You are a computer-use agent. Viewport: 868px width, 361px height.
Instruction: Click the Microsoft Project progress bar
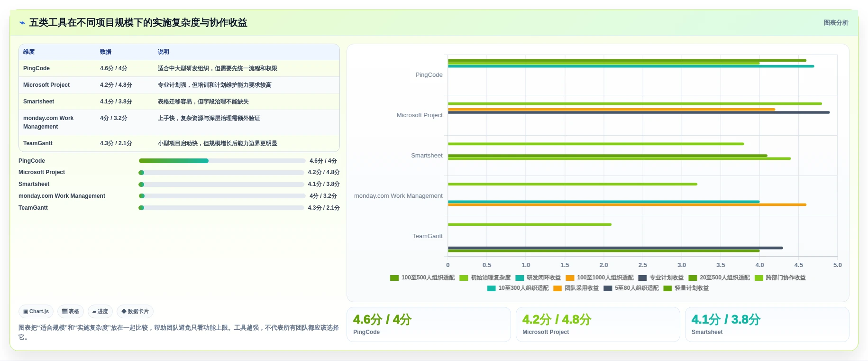point(221,172)
